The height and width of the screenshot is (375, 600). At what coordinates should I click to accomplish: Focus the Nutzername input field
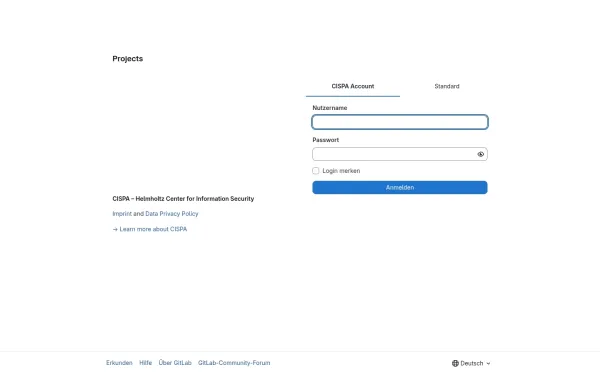click(x=400, y=122)
